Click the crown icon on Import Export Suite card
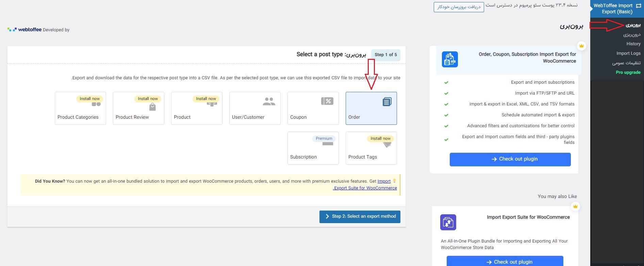 [575, 206]
